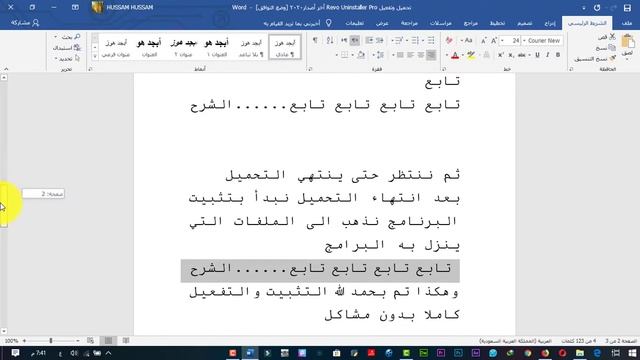Open the Paragraph dialog launcher
The height and width of the screenshot is (360, 640).
coord(310,69)
